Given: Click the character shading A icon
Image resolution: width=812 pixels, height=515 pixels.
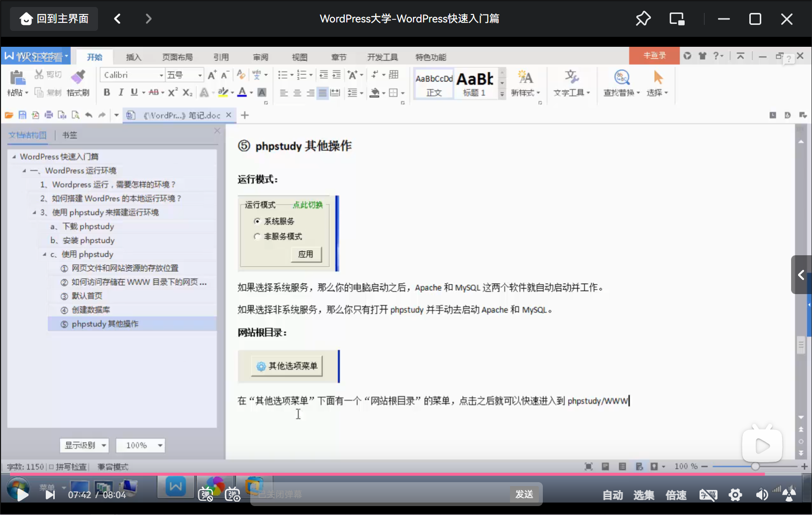Looking at the screenshot, I should point(262,93).
